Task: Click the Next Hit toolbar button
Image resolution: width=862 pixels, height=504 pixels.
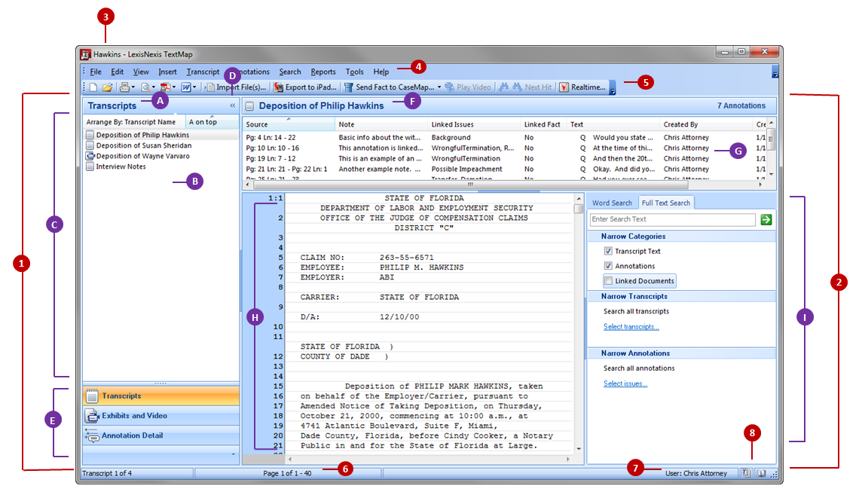Action: [532, 87]
